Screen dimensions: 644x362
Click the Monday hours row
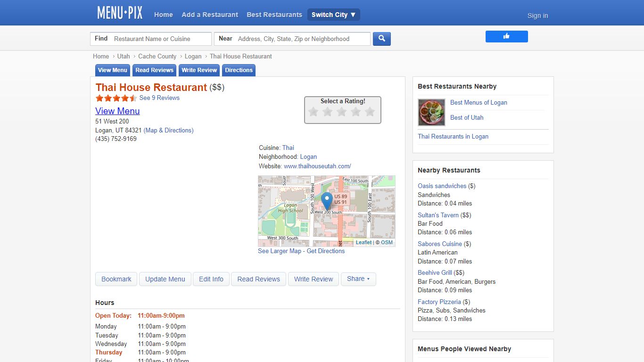[140, 327]
